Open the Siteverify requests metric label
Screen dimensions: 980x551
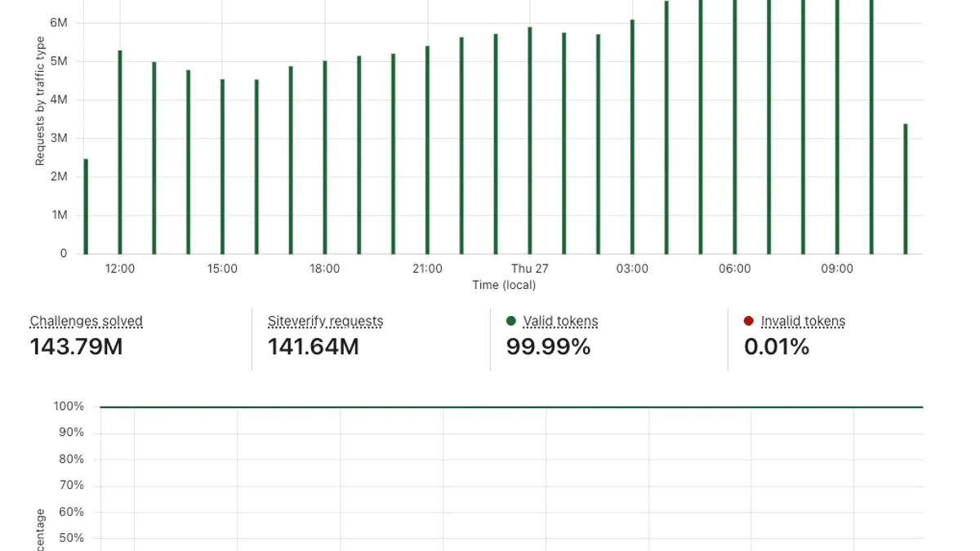coord(326,322)
